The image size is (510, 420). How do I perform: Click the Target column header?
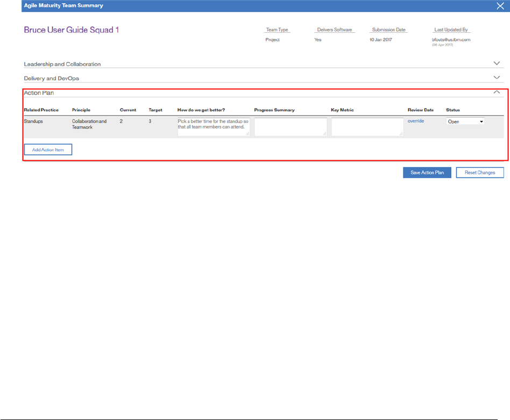155,110
